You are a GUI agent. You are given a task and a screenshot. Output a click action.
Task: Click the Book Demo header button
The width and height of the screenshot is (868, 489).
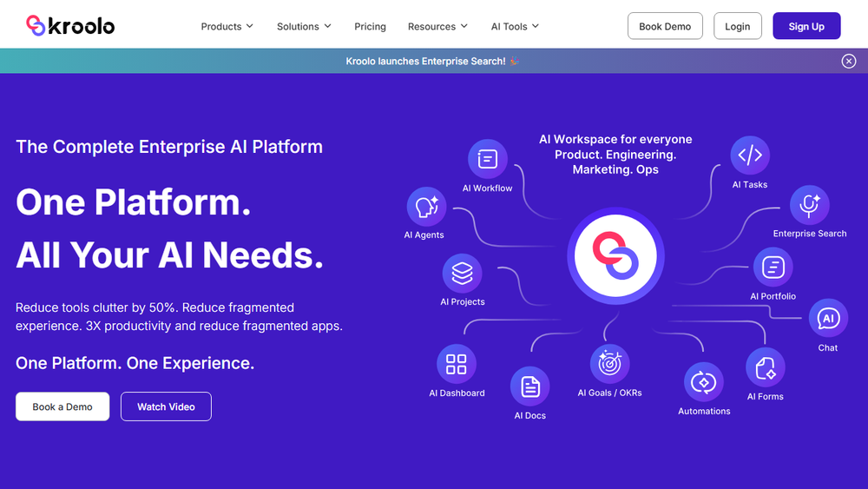(x=665, y=26)
